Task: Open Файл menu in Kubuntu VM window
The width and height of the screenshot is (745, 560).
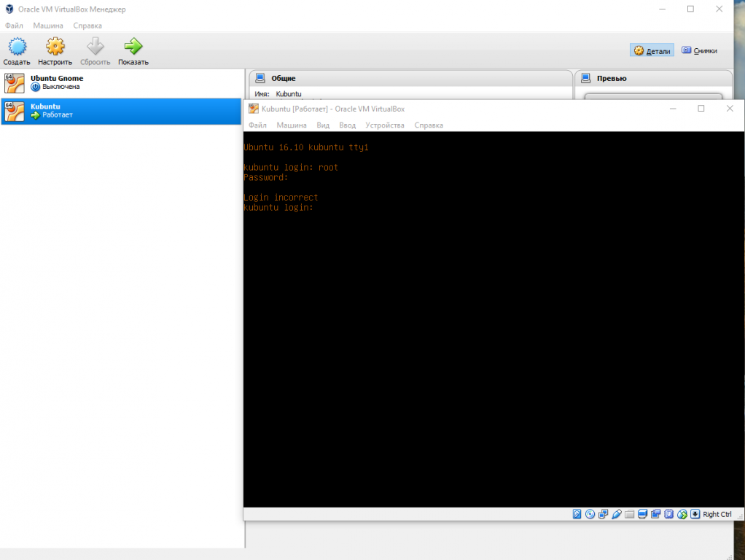Action: [x=257, y=125]
